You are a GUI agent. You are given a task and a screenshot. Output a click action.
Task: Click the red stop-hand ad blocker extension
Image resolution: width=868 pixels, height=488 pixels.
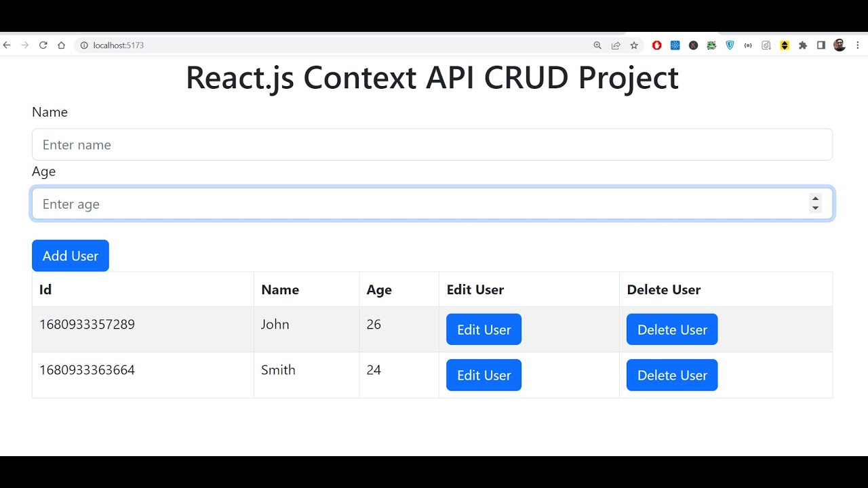click(656, 45)
